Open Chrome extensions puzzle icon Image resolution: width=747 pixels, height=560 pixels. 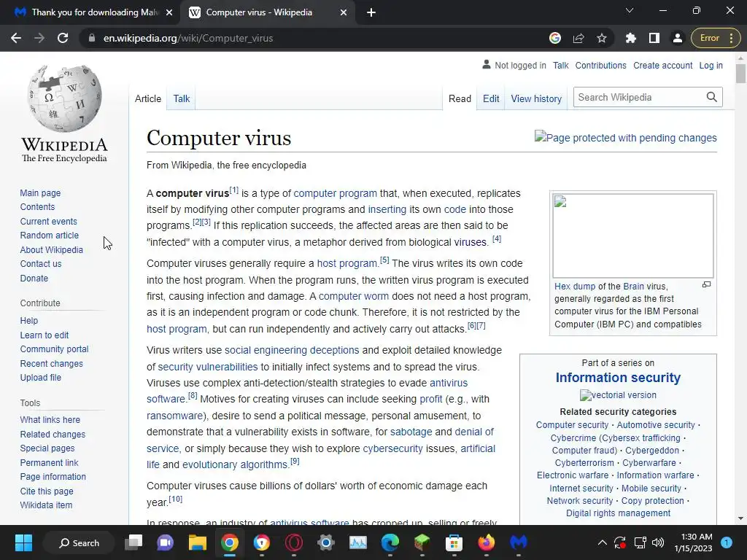point(631,38)
